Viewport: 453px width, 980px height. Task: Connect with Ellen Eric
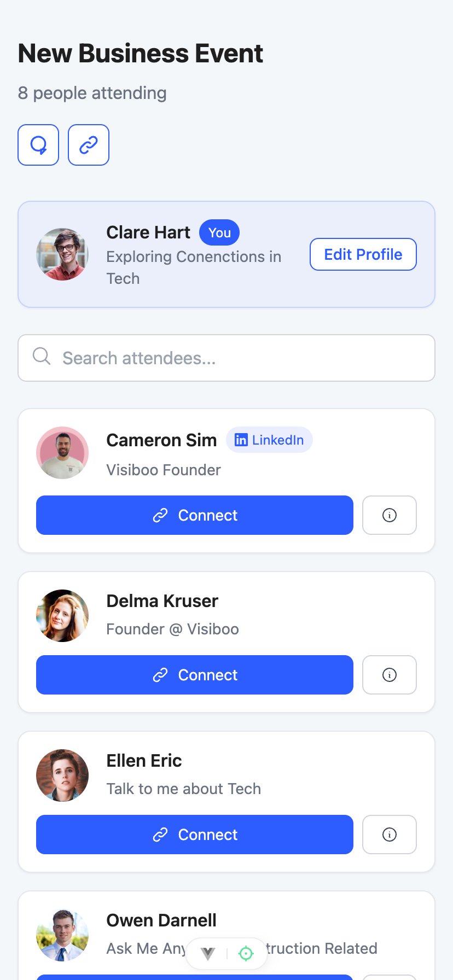point(195,835)
